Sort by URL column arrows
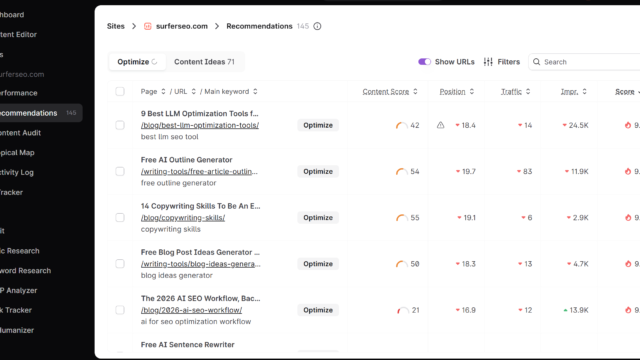The height and width of the screenshot is (360, 640). click(x=193, y=91)
